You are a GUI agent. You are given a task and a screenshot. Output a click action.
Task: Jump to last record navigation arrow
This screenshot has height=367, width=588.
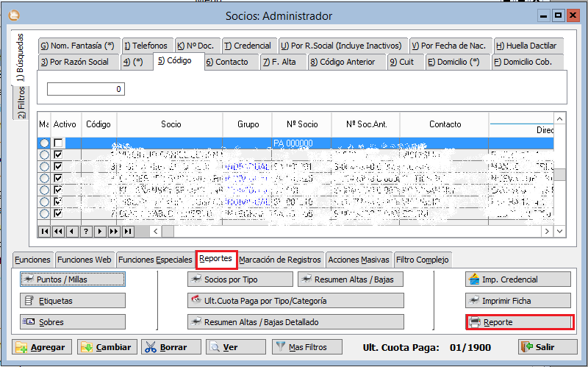pos(128,231)
